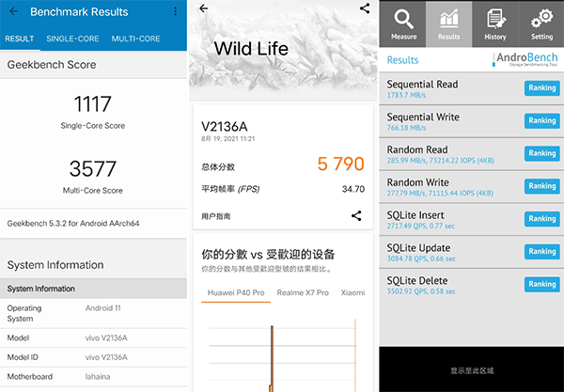Click Ranking button for Sequential Read
Viewport: 564px width, 392px height.
541,88
